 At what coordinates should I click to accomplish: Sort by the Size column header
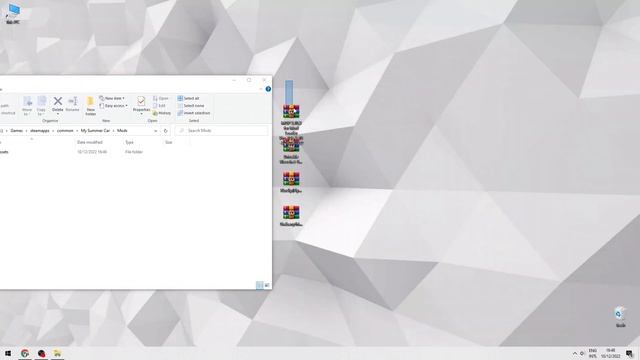point(169,142)
